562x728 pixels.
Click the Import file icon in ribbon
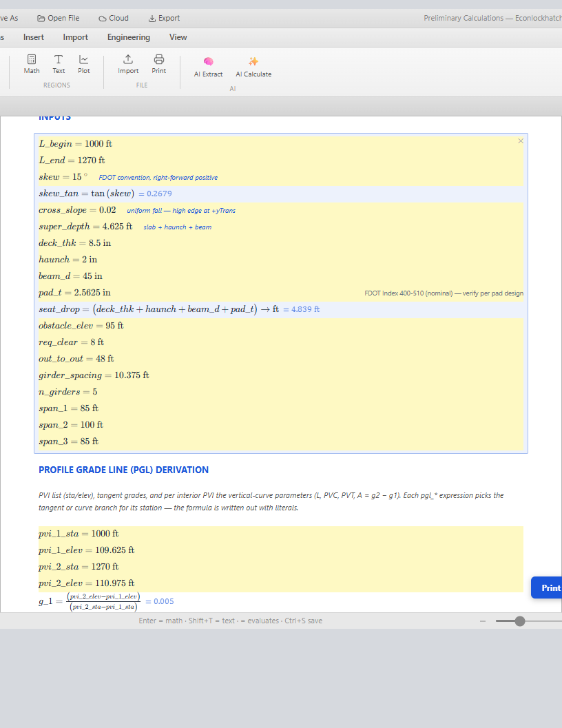[x=128, y=64]
